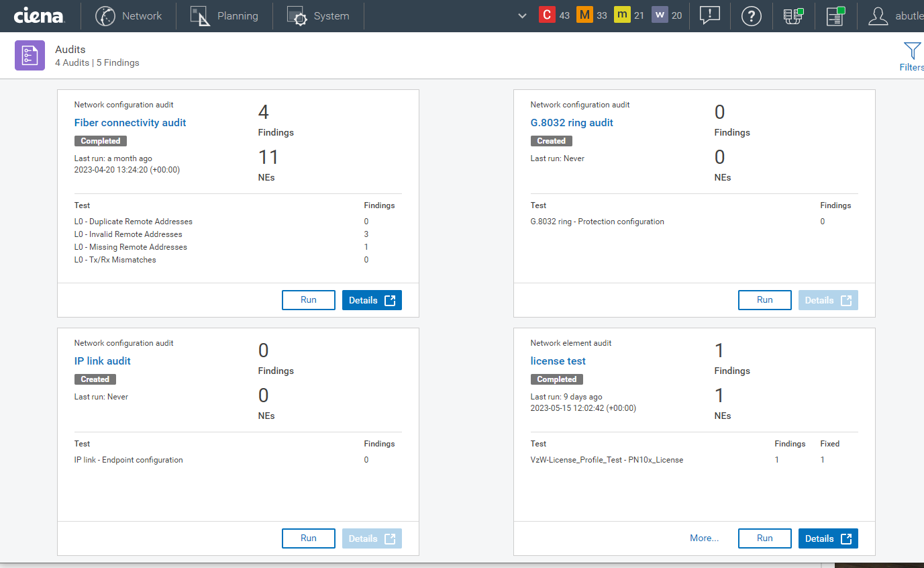The width and height of the screenshot is (924, 568).
Task: Open the Network menu
Action: click(129, 15)
